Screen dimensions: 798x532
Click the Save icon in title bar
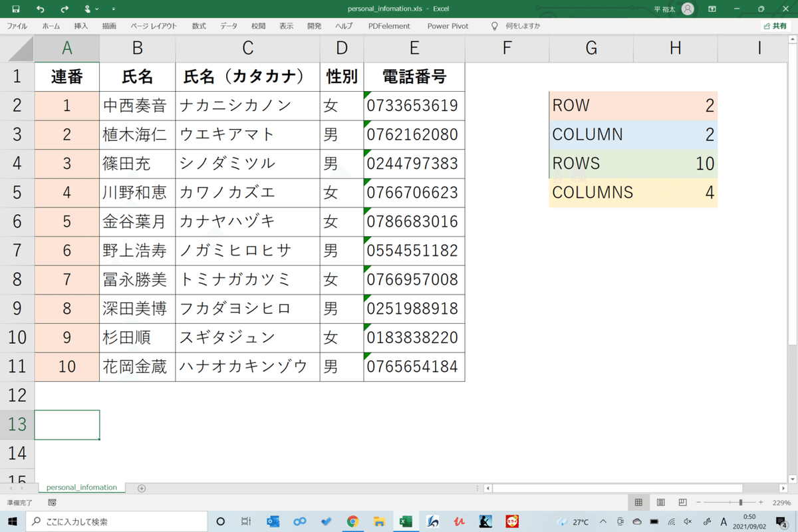click(16, 9)
